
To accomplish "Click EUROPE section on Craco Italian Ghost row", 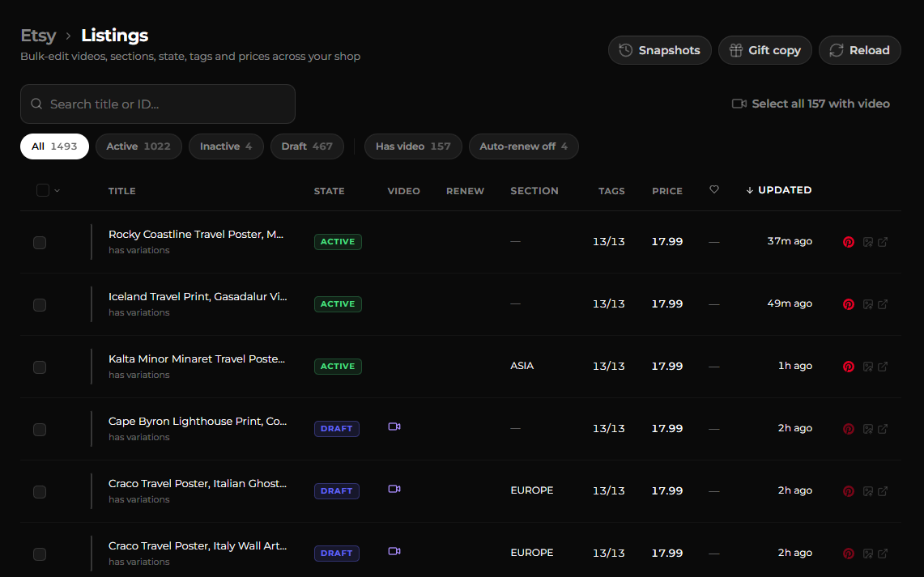I will tap(531, 490).
